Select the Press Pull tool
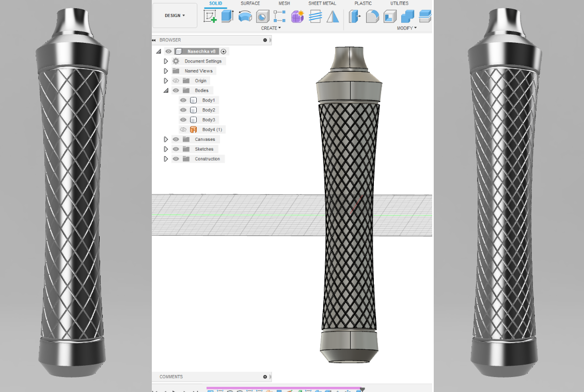The width and height of the screenshot is (584, 392). click(355, 17)
